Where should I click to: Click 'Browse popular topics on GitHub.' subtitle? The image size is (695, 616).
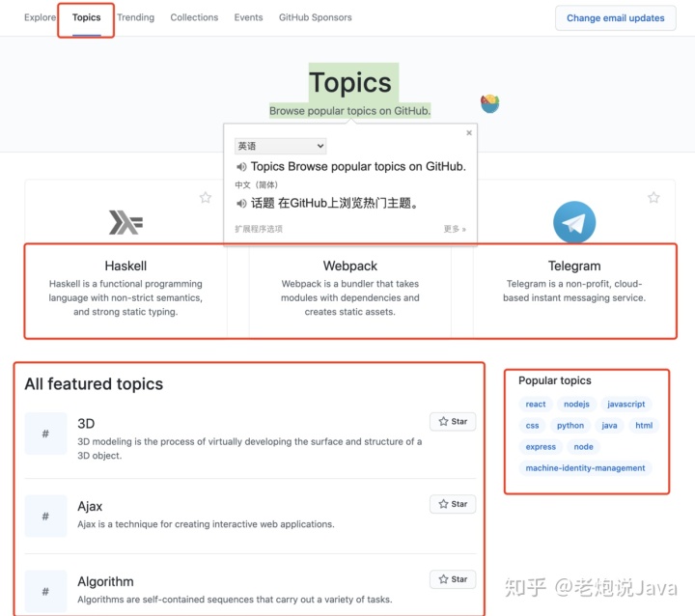(x=349, y=111)
